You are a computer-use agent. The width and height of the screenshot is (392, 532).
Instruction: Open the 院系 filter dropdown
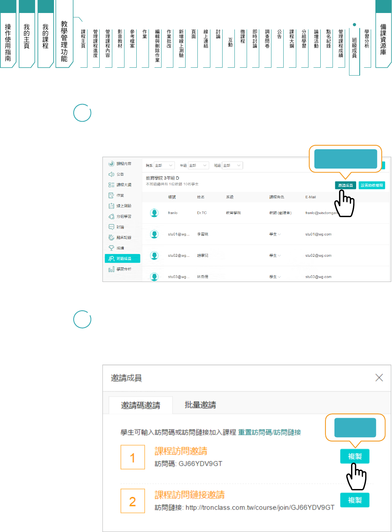(164, 165)
